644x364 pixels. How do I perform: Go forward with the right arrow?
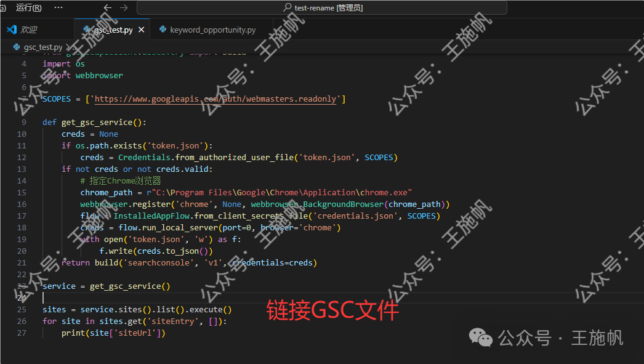pyautogui.click(x=124, y=7)
